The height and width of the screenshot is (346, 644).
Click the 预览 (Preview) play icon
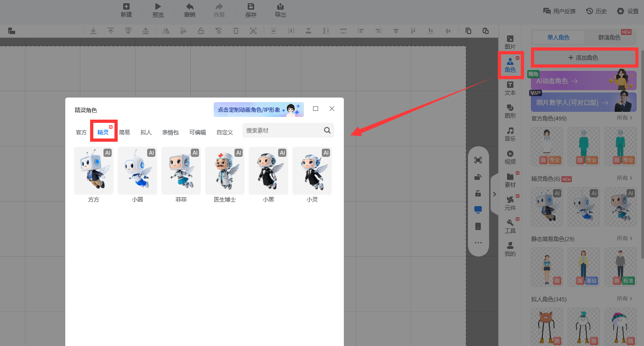pos(158,6)
